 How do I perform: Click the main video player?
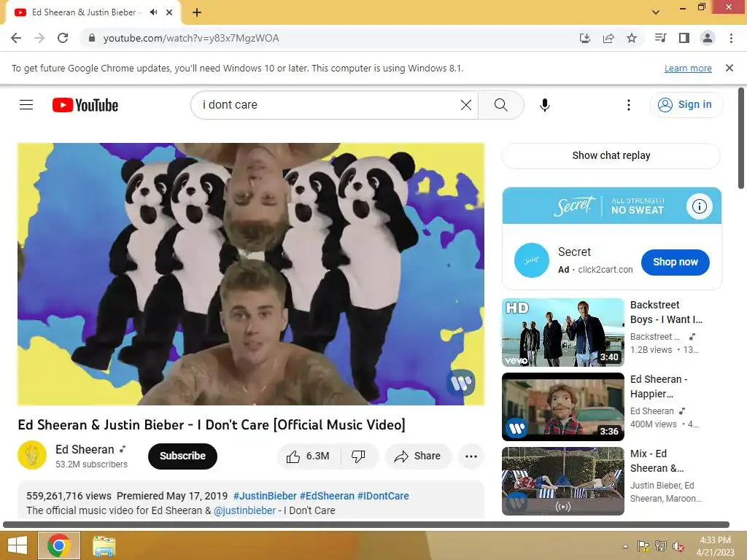[251, 274]
